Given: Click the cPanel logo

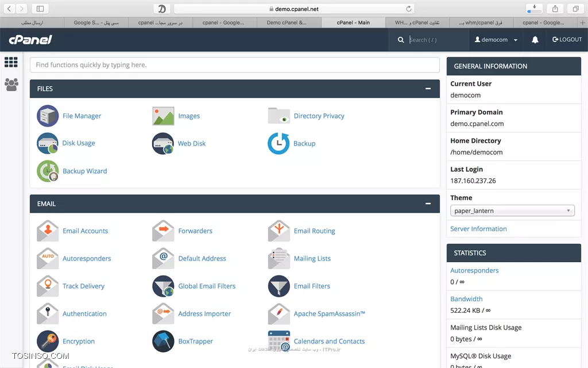Looking at the screenshot, I should 30,40.
